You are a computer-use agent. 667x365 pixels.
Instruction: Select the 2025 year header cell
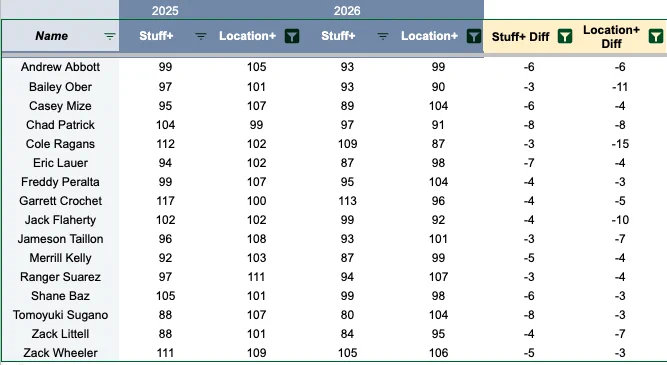click(x=165, y=11)
